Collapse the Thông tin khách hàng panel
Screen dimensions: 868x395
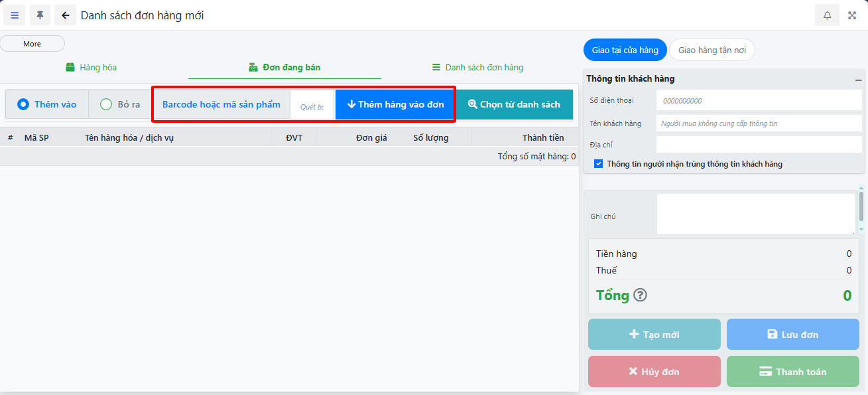coord(858,80)
